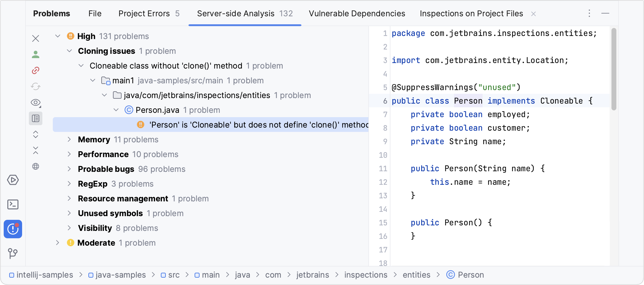644x285 pixels.
Task: Switch to the Project Errors tab
Action: (149, 14)
